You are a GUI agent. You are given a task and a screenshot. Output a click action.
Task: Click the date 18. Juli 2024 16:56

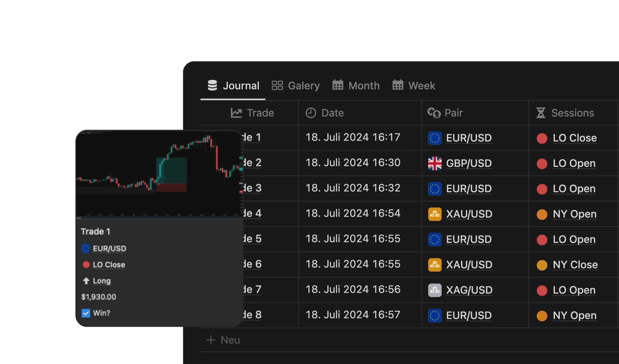click(353, 289)
